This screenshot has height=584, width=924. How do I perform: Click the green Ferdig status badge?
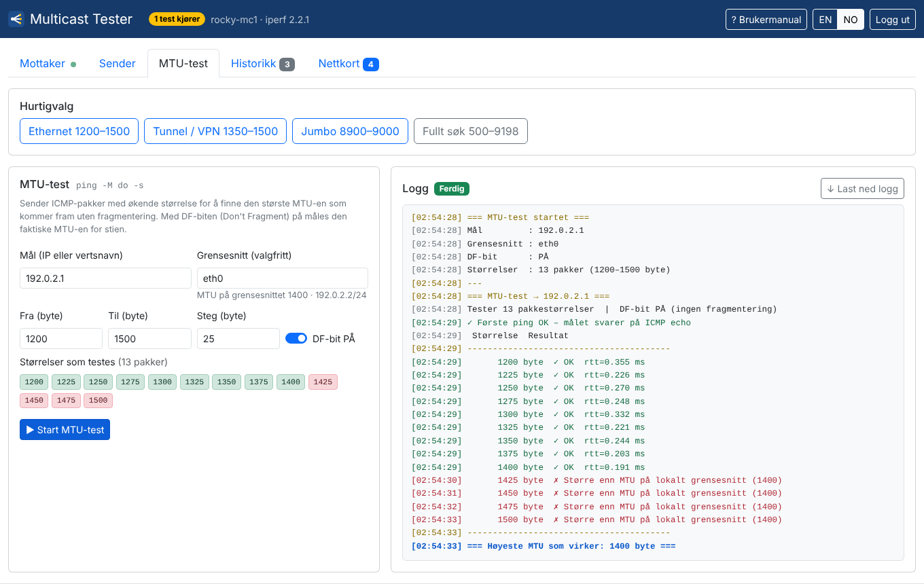452,188
